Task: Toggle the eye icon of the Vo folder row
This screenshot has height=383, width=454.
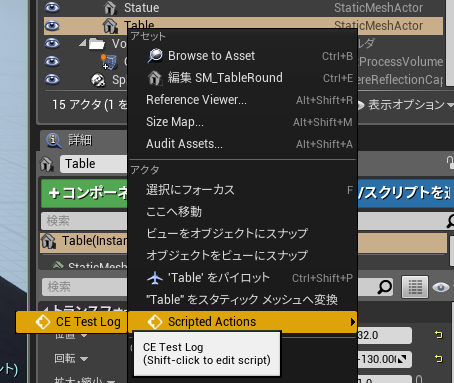Action: click(x=52, y=43)
